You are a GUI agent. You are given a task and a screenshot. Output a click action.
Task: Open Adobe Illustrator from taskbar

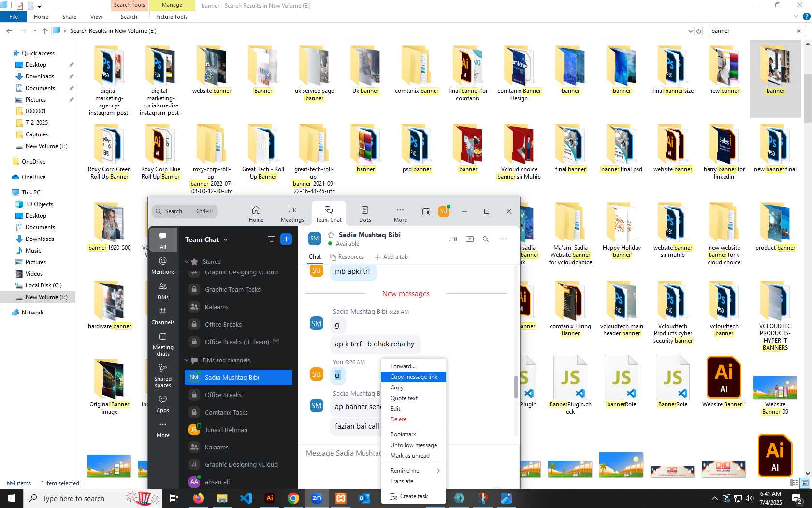270,498
